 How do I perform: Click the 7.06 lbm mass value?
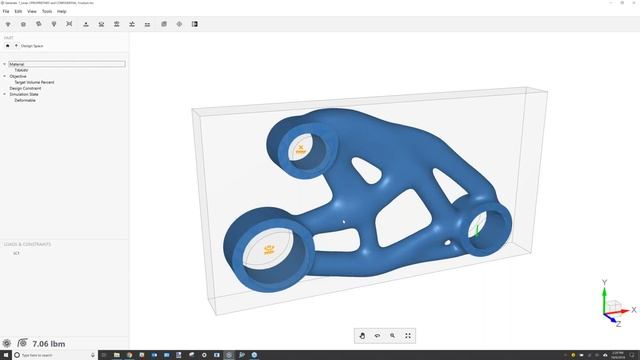(49, 344)
